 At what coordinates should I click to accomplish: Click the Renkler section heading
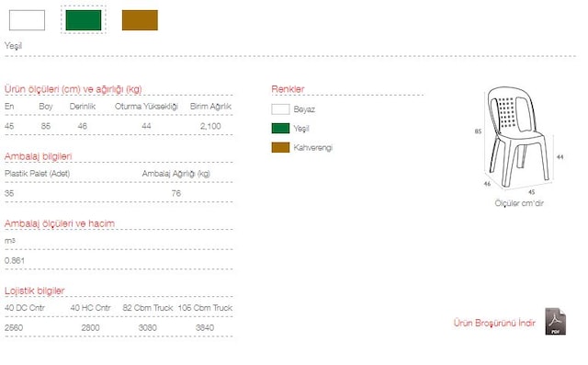(x=288, y=89)
